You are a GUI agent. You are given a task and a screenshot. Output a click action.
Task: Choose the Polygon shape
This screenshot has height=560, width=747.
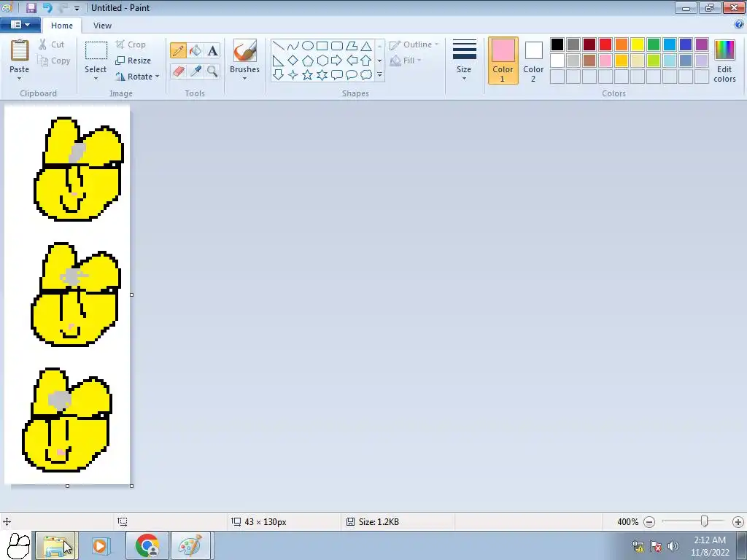tap(352, 46)
